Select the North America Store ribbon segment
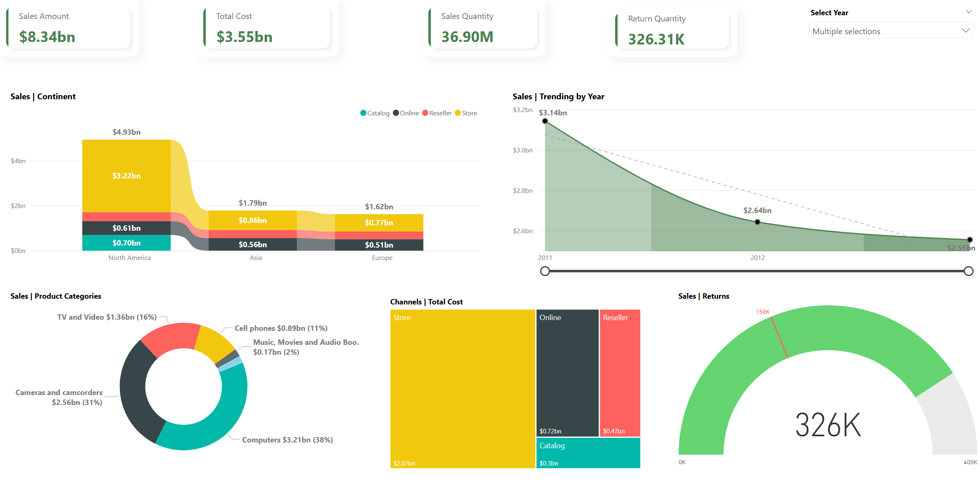This screenshot has height=482, width=980. [126, 176]
